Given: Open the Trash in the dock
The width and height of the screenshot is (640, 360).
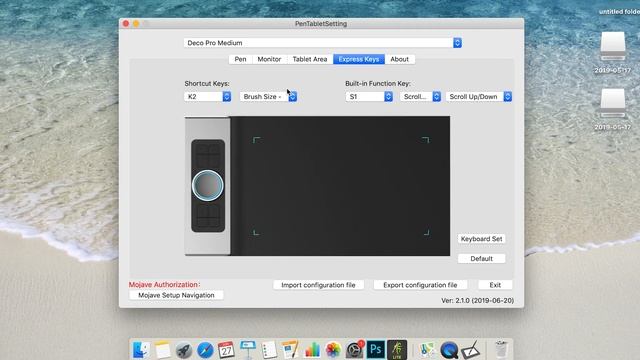Looking at the screenshot, I should click(501, 350).
